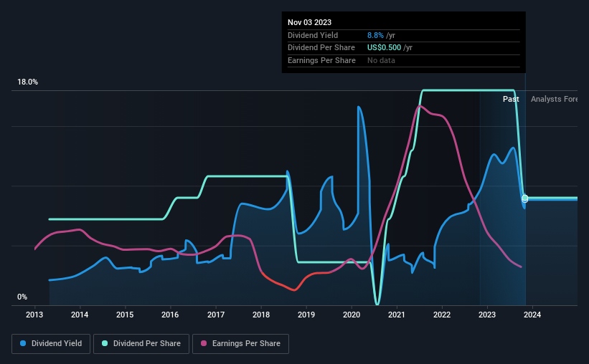
Task: Click the Nov 03 2023 data point marker
Action: coord(524,198)
